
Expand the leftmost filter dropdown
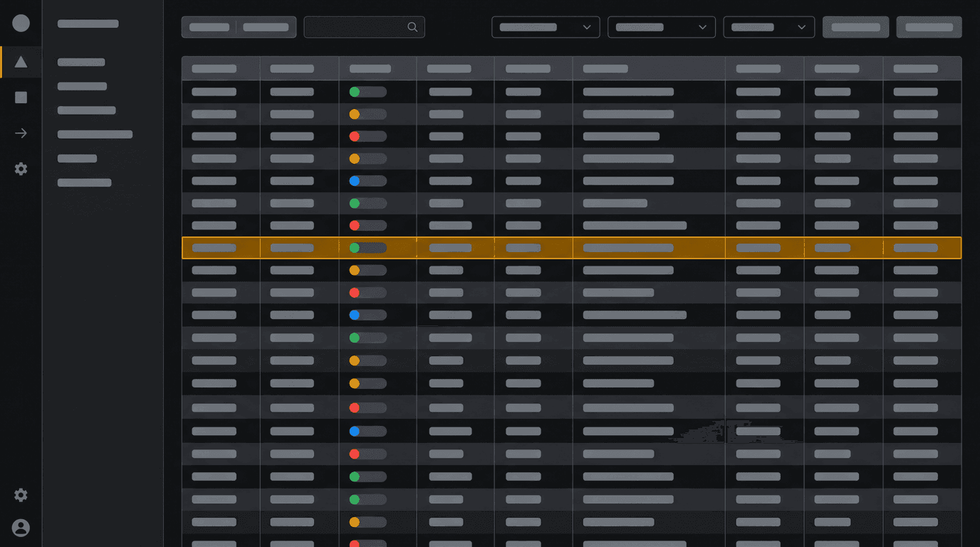546,27
